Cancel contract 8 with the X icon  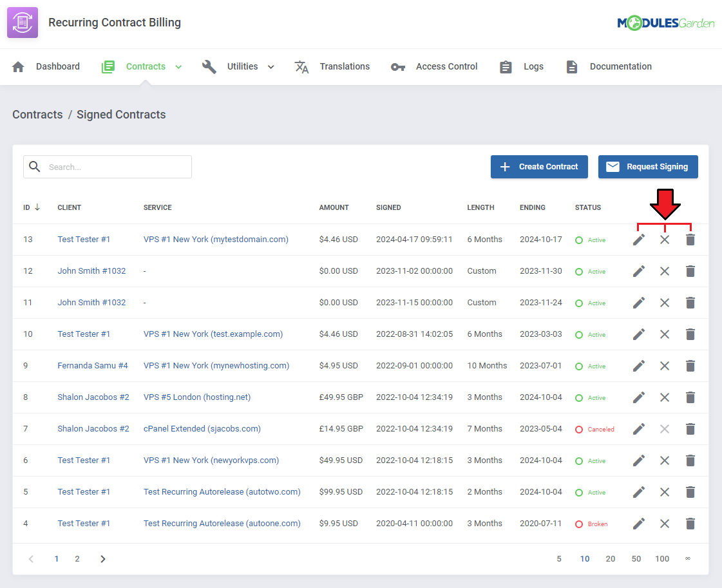tap(665, 397)
